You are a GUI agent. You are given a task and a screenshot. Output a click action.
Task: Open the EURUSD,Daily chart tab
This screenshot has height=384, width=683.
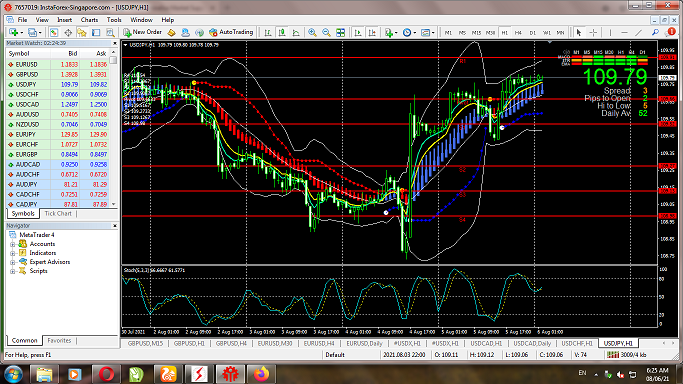(364, 344)
